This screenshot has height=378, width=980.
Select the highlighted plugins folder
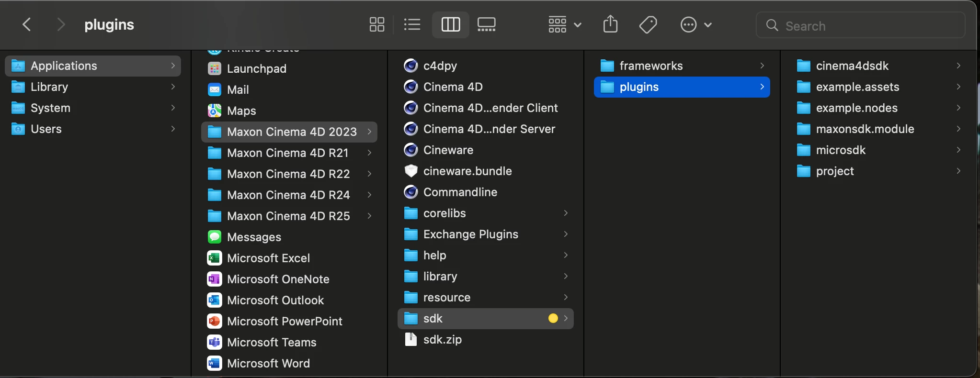point(682,87)
